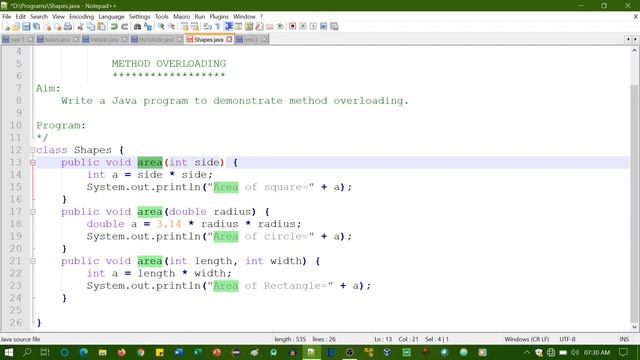This screenshot has height=360, width=640.
Task: Undo last edit with the Undo arrow
Action: [x=114, y=27]
